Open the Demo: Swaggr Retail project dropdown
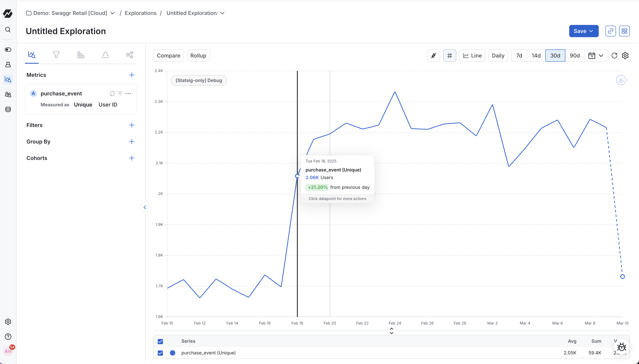This screenshot has width=639, height=364. click(x=113, y=13)
